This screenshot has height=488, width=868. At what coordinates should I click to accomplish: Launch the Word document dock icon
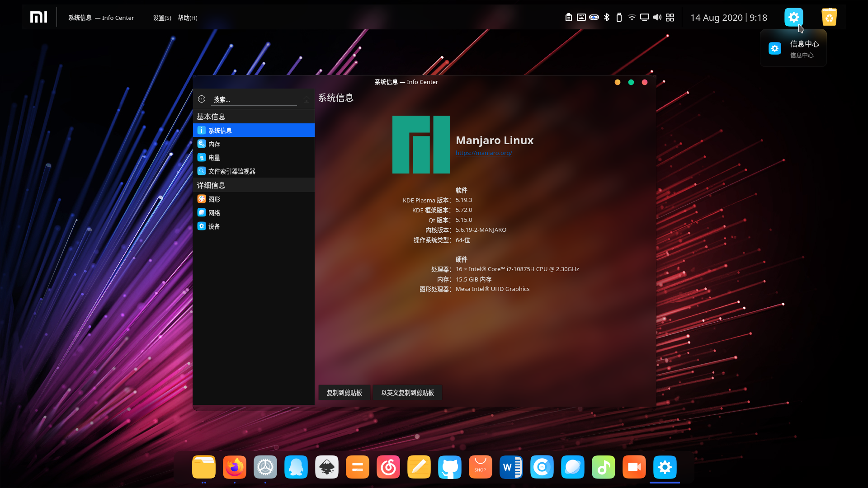coord(511,467)
